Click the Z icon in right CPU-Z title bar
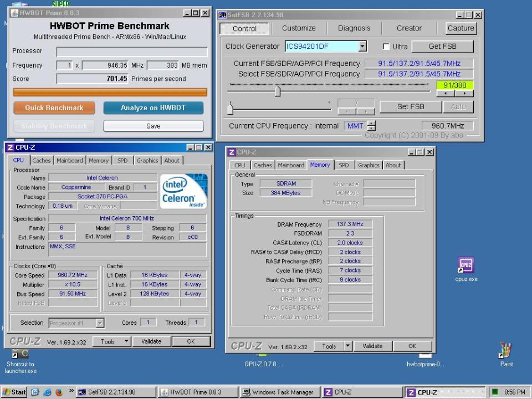The image size is (532, 399). [232, 152]
